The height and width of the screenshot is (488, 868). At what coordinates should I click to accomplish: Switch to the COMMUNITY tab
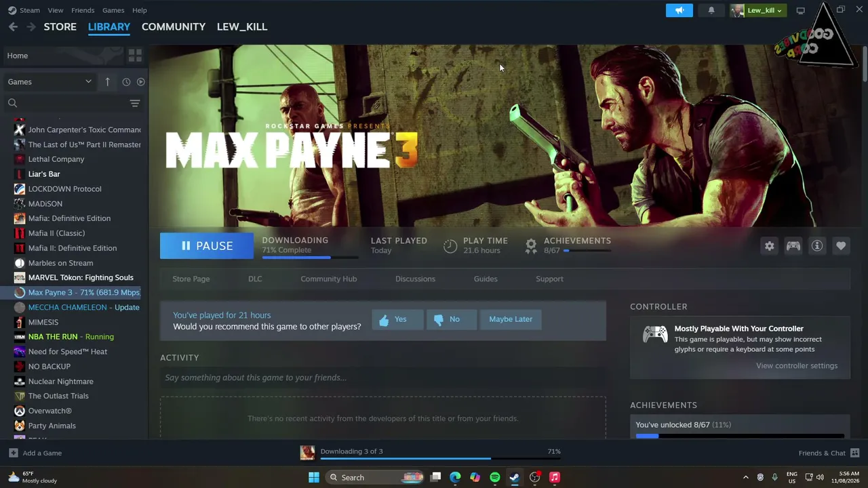click(174, 26)
